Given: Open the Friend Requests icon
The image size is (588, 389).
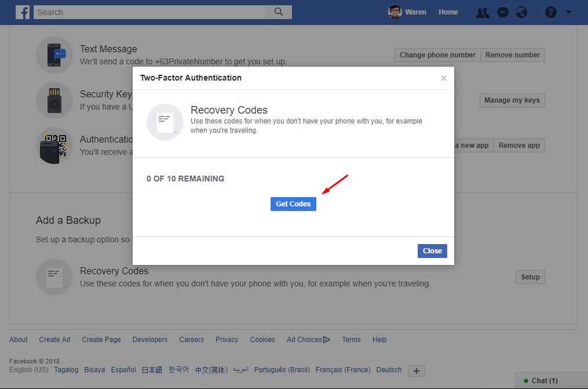Looking at the screenshot, I should point(483,12).
